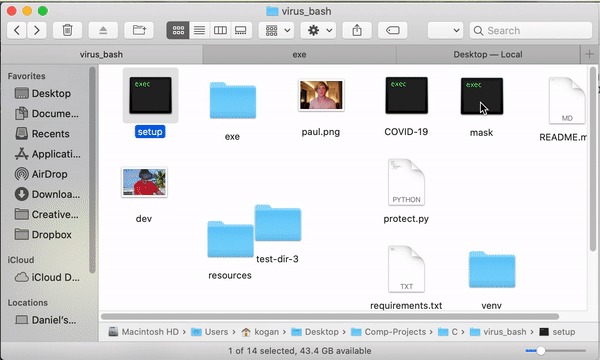Open Documents in the sidebar

tap(47, 114)
